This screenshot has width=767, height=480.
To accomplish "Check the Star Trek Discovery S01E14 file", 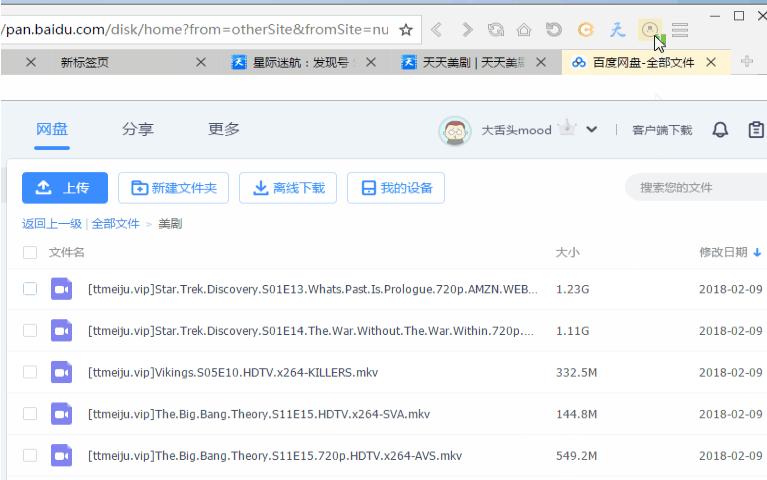I will pos(30,330).
